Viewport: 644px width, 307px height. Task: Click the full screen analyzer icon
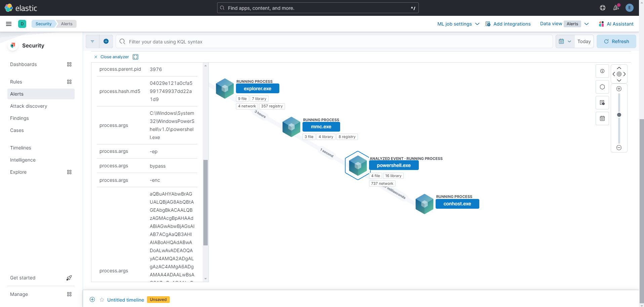tap(135, 57)
